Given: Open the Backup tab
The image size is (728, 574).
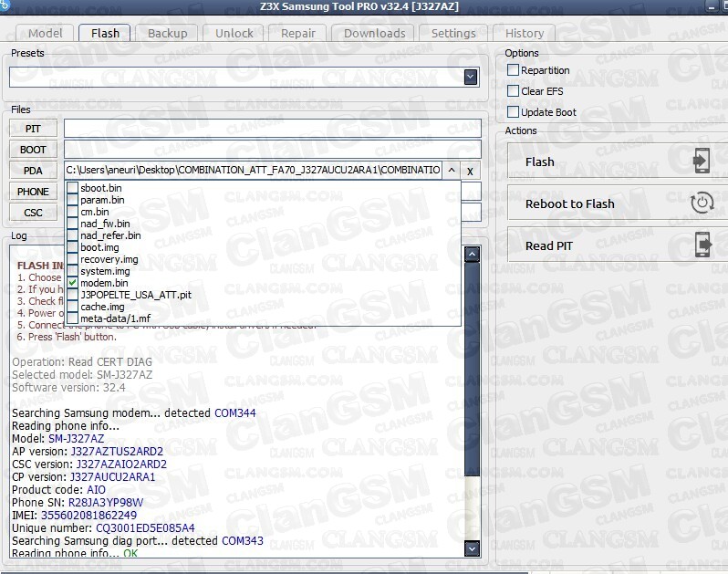Looking at the screenshot, I should click(x=167, y=34).
